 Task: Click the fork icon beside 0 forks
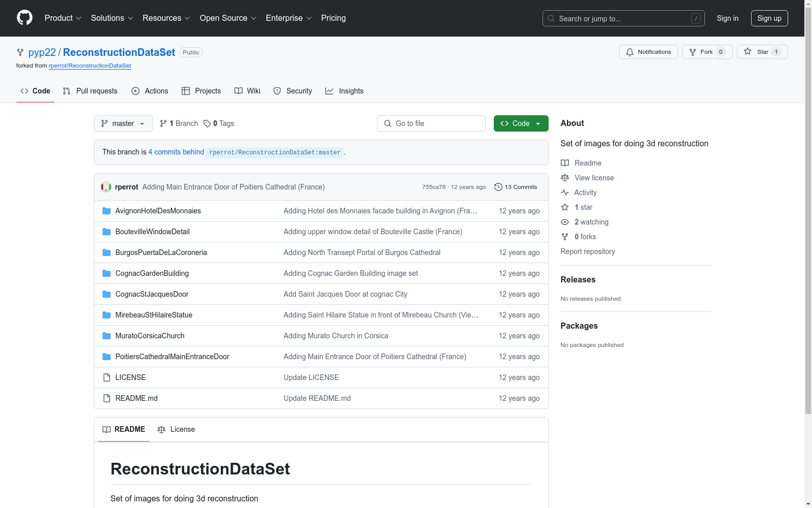(x=565, y=237)
